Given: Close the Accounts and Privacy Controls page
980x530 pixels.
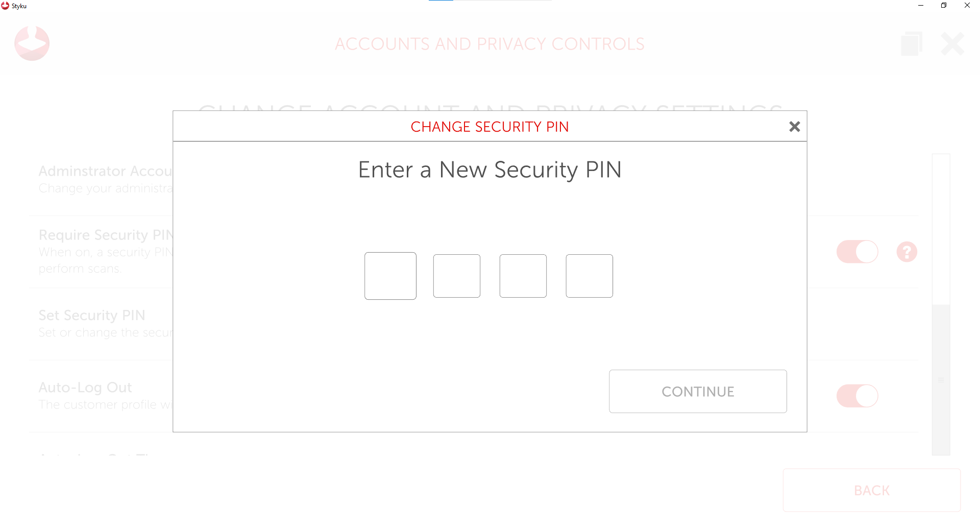Looking at the screenshot, I should [x=952, y=44].
